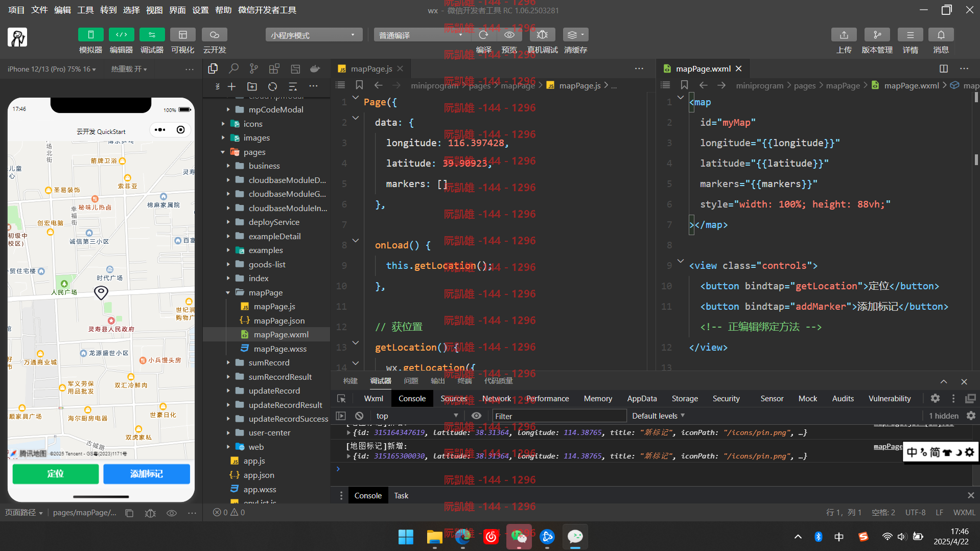Click the new file plus icon
The image size is (980, 551).
click(231, 86)
